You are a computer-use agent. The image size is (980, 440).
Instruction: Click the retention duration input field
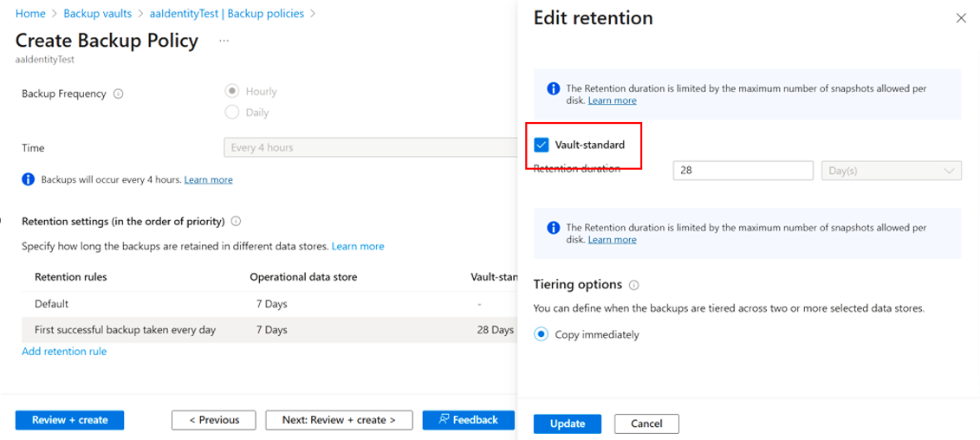coord(743,171)
